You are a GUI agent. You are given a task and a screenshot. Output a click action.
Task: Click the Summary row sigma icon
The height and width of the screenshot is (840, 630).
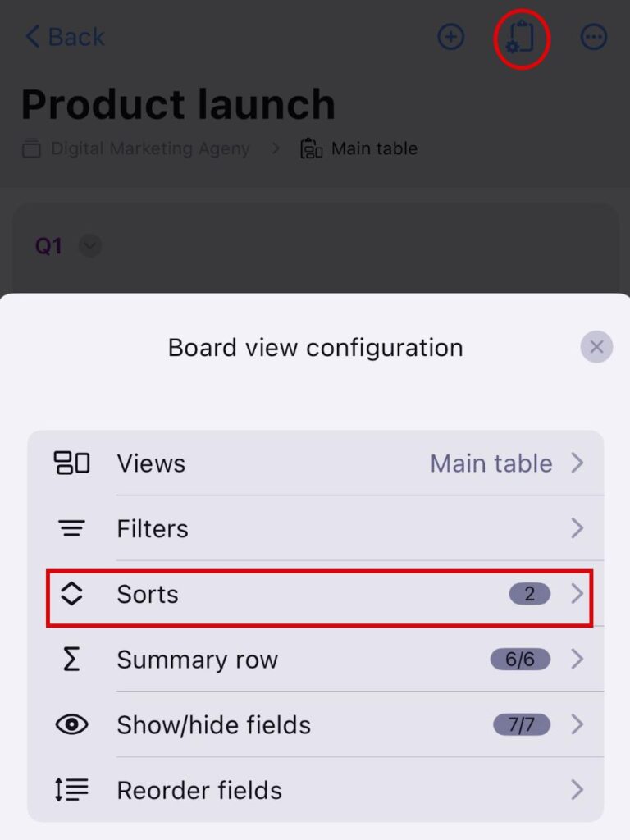(x=72, y=660)
